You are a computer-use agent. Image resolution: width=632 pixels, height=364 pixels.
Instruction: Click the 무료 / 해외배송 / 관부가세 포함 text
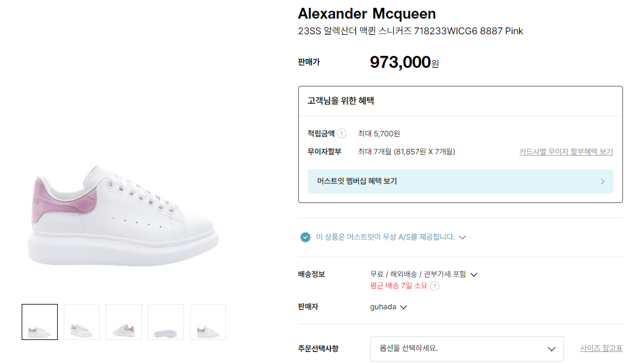pos(418,274)
